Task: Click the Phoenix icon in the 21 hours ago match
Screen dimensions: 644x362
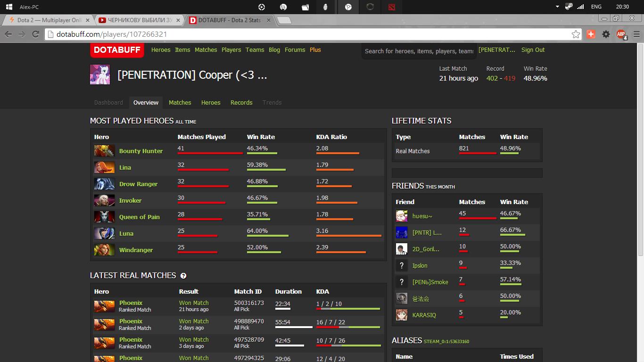Action: (x=104, y=306)
